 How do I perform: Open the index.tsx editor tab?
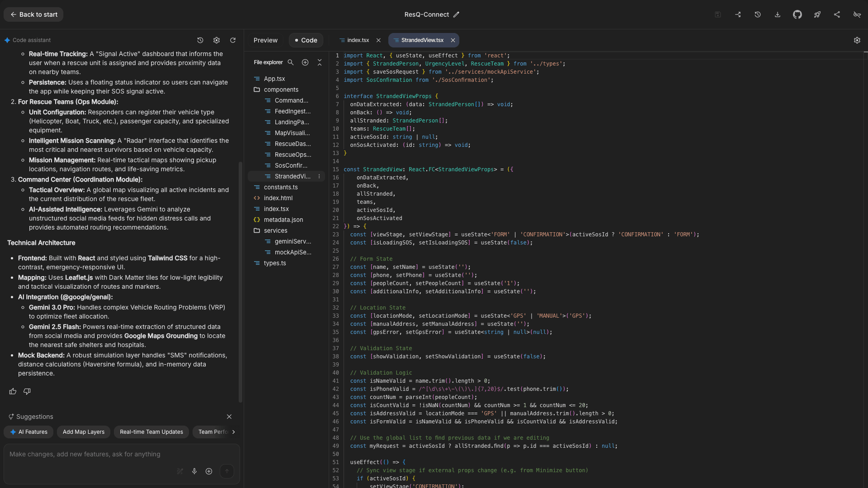pos(358,40)
